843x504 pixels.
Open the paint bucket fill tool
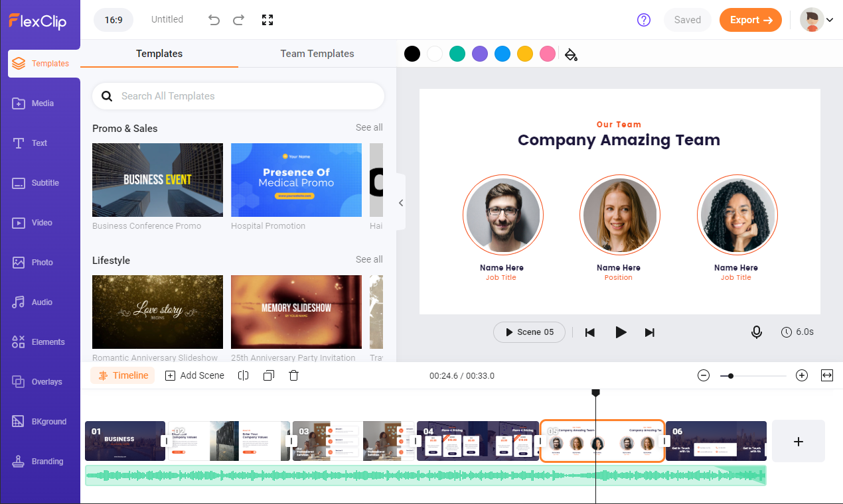tap(571, 54)
